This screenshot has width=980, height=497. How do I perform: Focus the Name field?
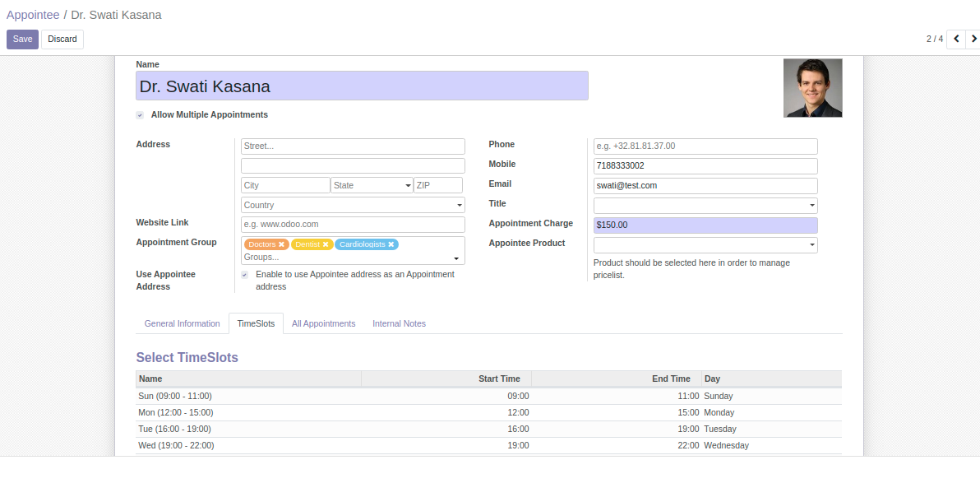pyautogui.click(x=362, y=86)
